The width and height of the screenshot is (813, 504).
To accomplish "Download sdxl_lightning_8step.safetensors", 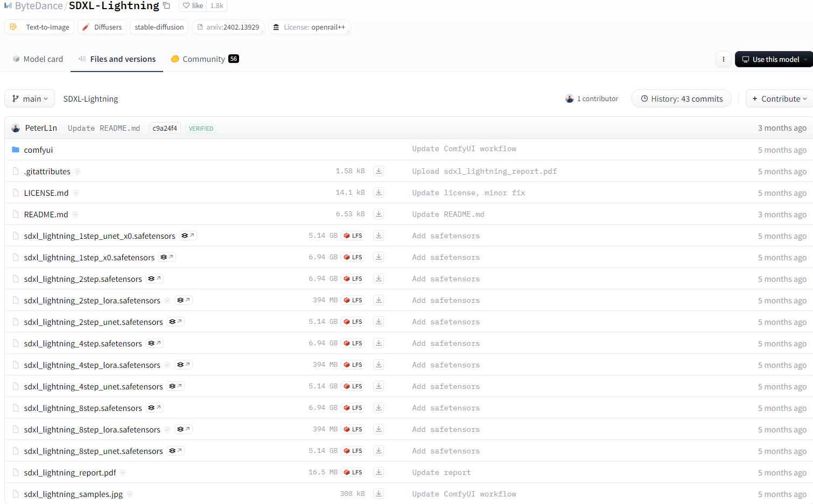I will pyautogui.click(x=379, y=408).
